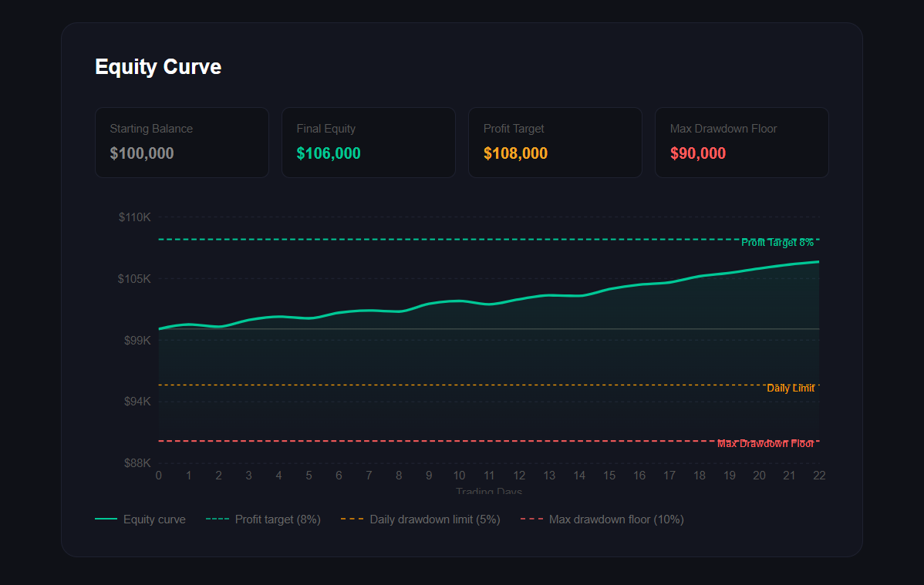Click day 19 on the x-axis
The image size is (924, 585).
[x=730, y=476]
